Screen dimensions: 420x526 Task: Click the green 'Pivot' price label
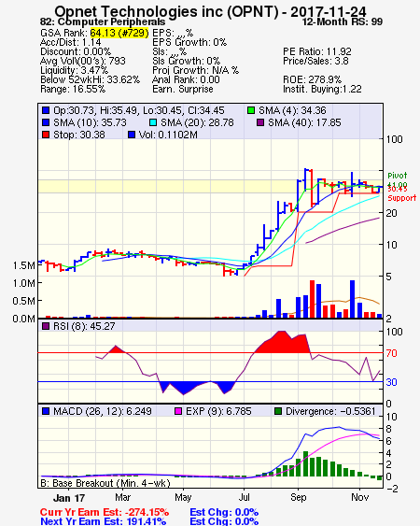tap(398, 176)
